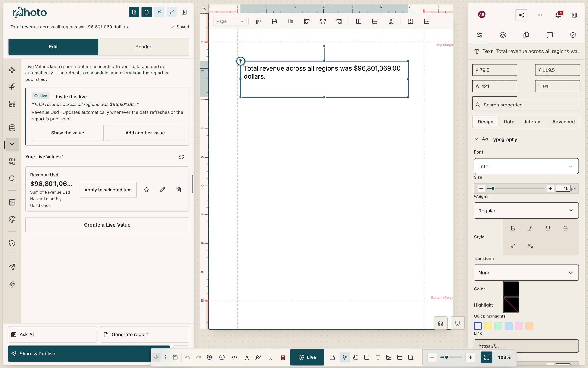
Task: Open the comments panel icon
Action: [550, 35]
